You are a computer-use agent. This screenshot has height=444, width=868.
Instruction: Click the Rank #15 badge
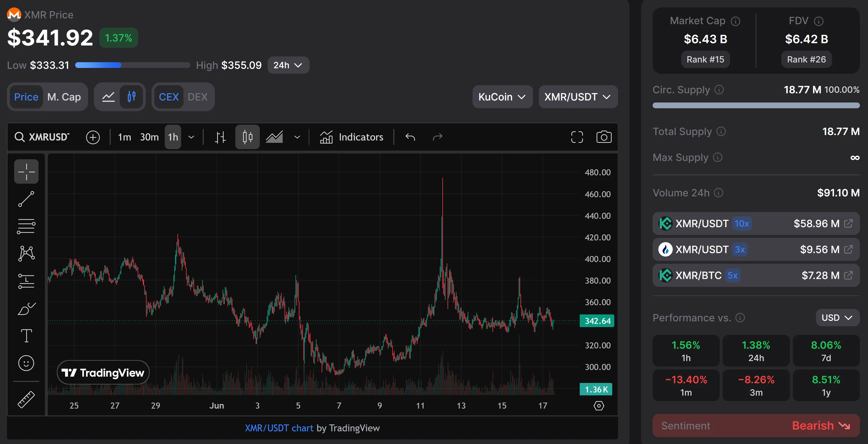coord(705,60)
